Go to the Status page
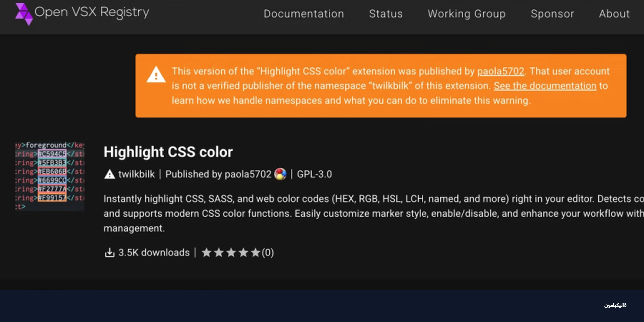Viewport: 644px width, 322px height. pos(386,14)
